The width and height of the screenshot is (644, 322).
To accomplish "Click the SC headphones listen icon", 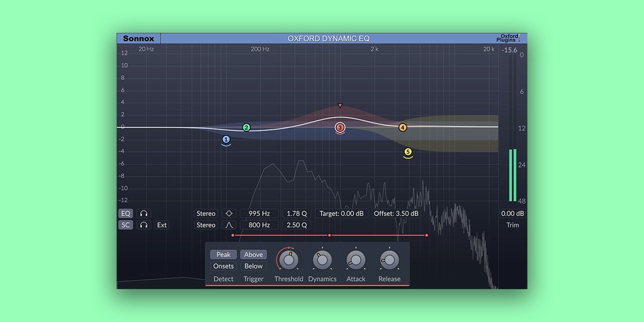I will [x=144, y=225].
